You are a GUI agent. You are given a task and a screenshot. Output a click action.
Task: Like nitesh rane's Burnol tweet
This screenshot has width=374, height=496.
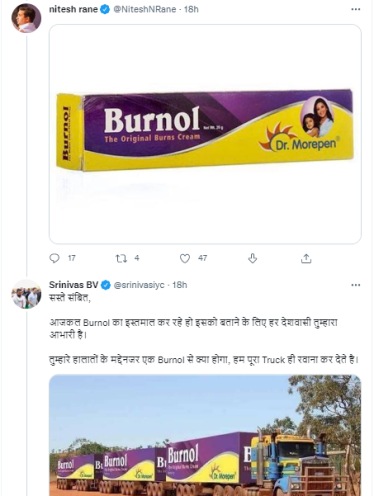(185, 258)
